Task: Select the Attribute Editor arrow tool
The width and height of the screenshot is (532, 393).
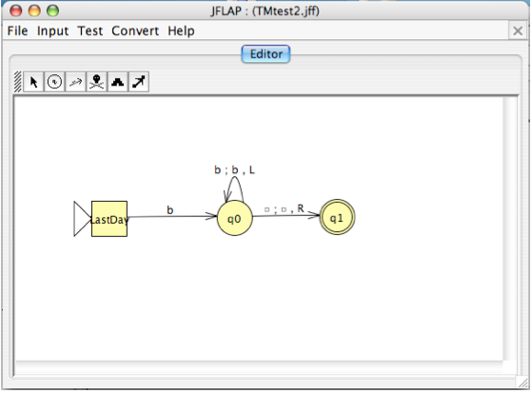Action: tap(33, 82)
